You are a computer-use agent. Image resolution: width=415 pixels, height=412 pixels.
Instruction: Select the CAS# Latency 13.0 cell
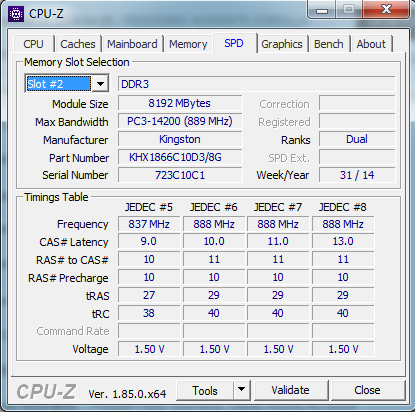pyautogui.click(x=343, y=241)
